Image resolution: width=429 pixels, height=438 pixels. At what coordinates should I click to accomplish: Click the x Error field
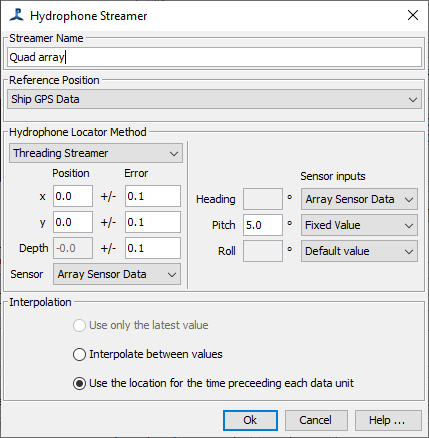pyautogui.click(x=153, y=196)
